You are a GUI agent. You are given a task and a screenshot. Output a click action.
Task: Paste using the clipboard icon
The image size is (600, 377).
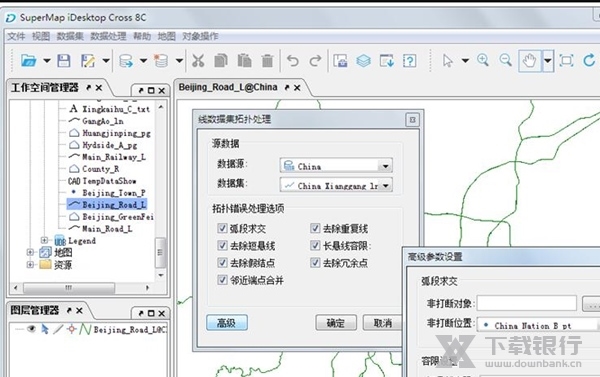click(244, 60)
